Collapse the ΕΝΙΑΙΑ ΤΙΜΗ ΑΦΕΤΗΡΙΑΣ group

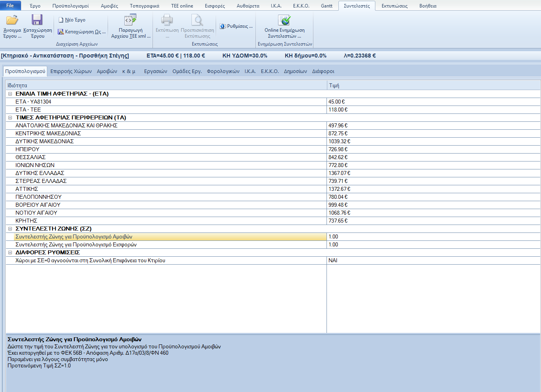click(10, 94)
